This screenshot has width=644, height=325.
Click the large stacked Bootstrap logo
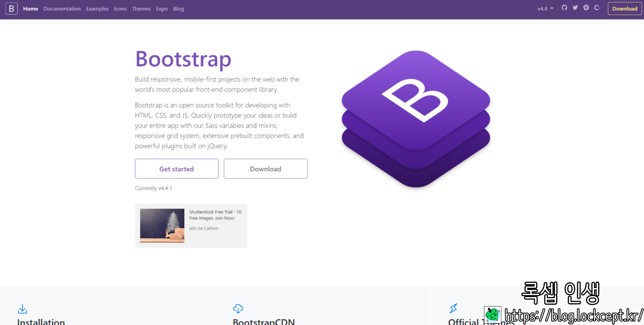[x=416, y=119]
